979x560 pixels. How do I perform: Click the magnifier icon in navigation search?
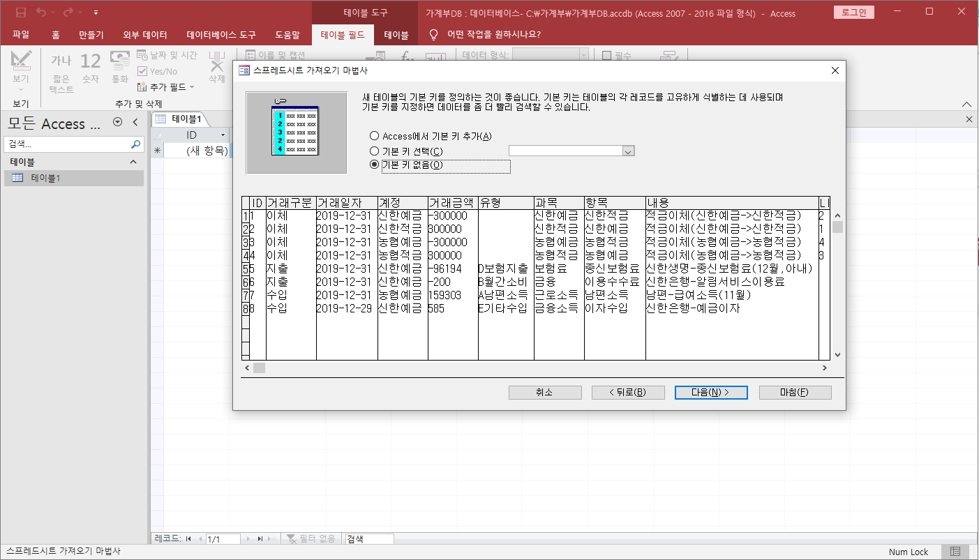tap(136, 144)
